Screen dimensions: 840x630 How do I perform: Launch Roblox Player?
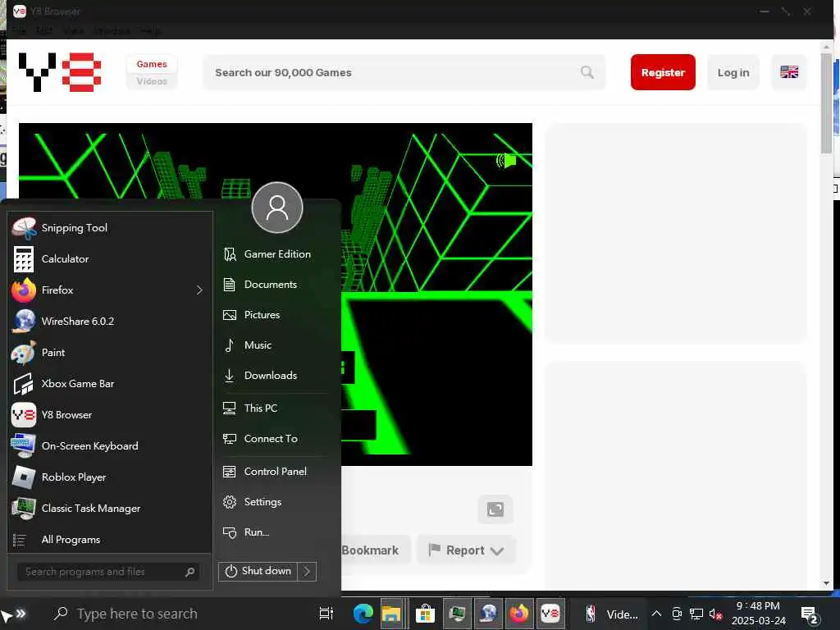pos(110,477)
